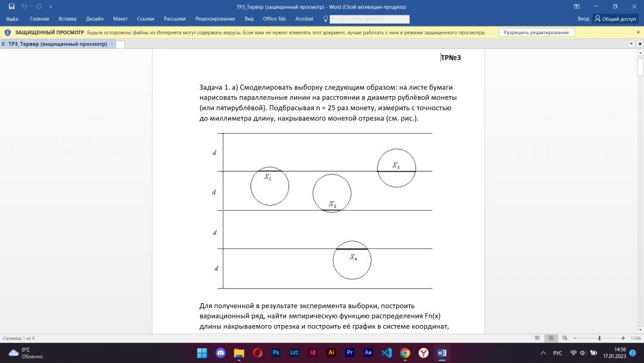Viewport: 644px width, 363px height.
Task: Click the РУС language indicator
Action: [x=557, y=353]
